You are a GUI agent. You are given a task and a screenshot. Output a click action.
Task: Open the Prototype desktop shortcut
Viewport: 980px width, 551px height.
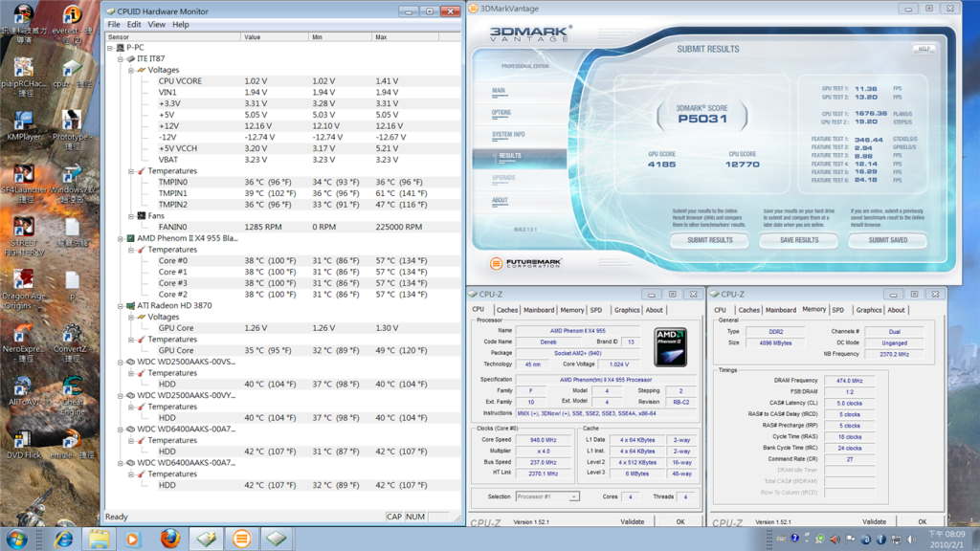pyautogui.click(x=71, y=129)
